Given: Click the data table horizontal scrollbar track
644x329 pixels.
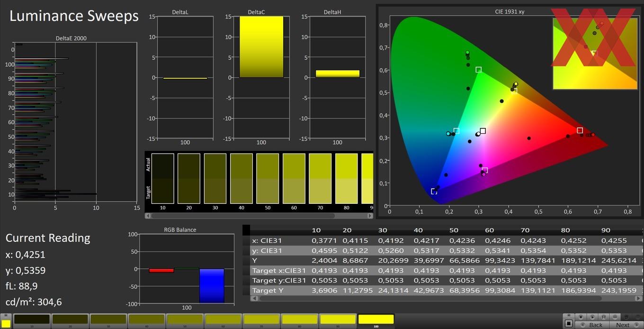Looking at the screenshot, I should point(447,299).
